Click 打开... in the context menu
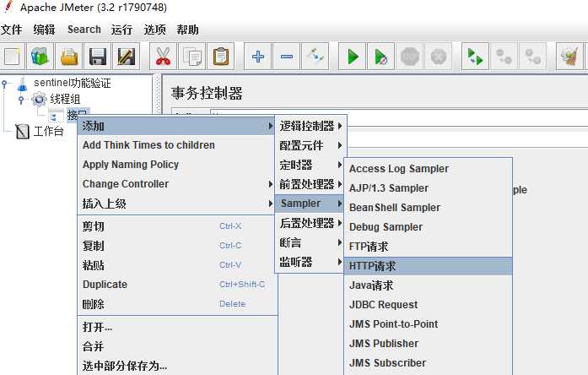This screenshot has width=588, height=375. [x=176, y=327]
